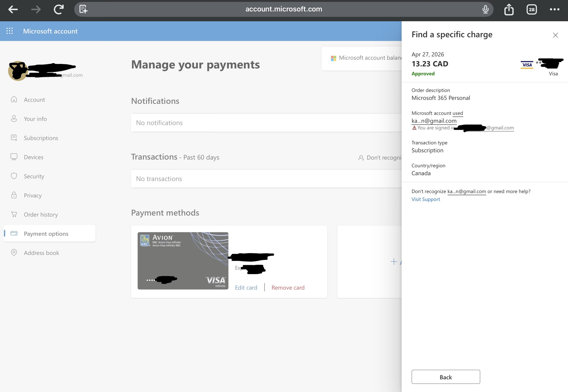568x392 pixels.
Task: Open Your info in the sidebar
Action: click(35, 119)
